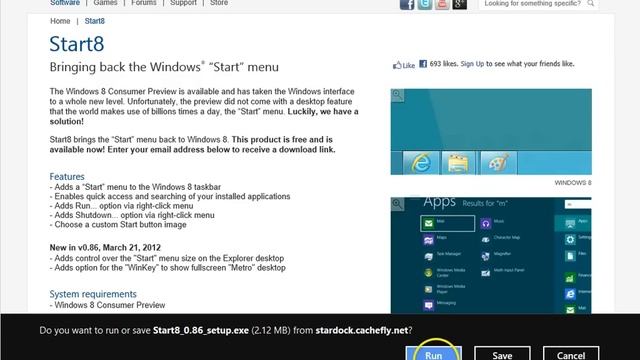
Task: Click 'Windows 8 Consumer Preview' requirement line
Action: (x=107, y=305)
